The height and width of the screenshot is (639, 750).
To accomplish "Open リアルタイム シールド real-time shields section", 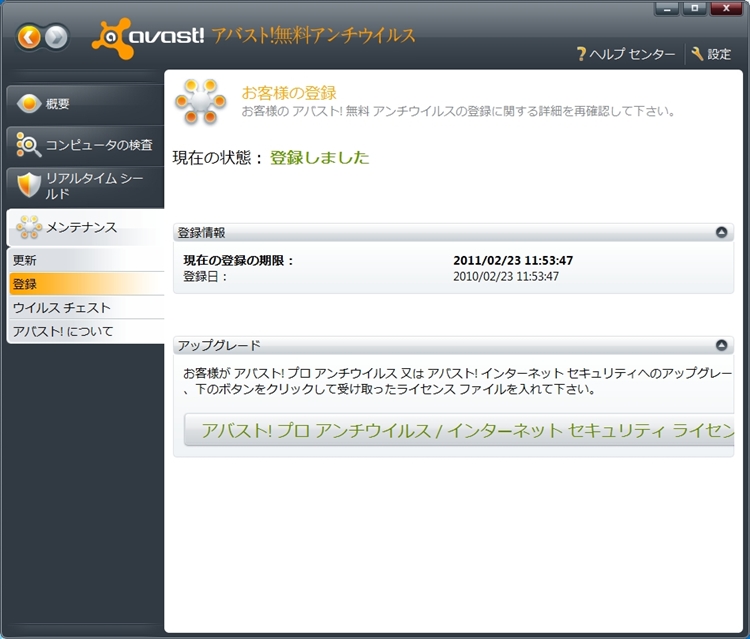I will [86, 186].
